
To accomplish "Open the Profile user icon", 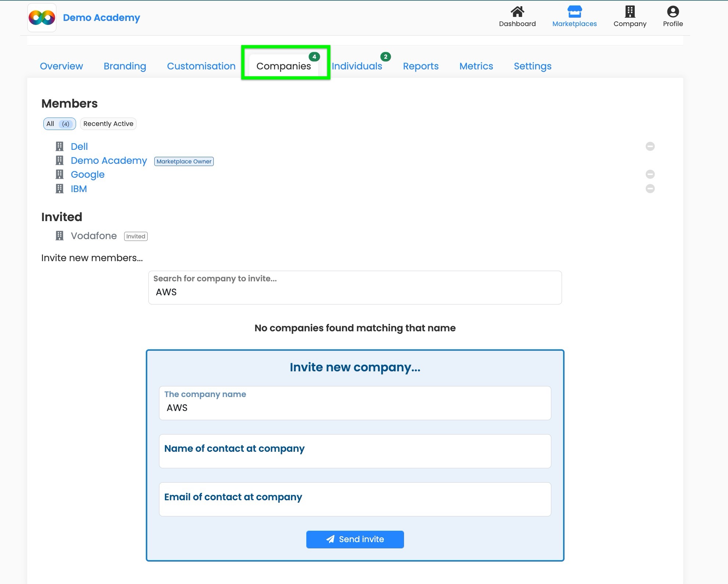I will (x=673, y=12).
